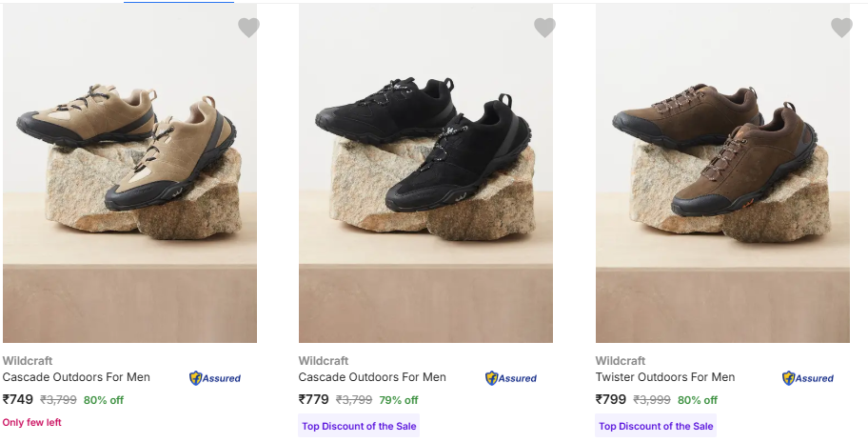
Task: Click the ₹799 price of Twister shoe
Action: click(611, 400)
